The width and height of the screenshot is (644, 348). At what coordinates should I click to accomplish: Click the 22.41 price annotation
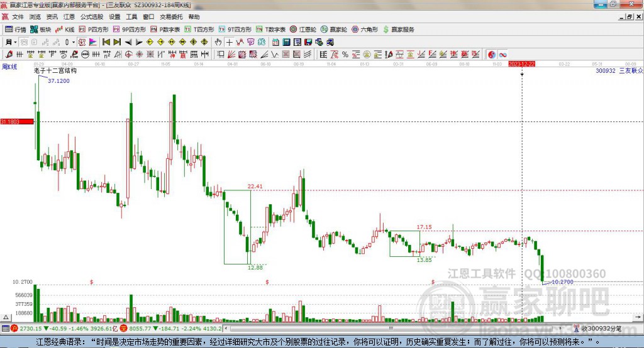tap(255, 187)
